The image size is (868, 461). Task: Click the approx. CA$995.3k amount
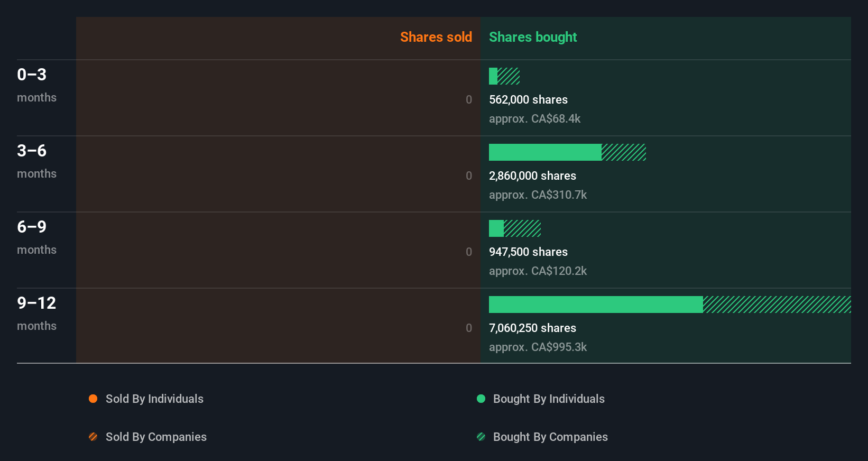(x=538, y=347)
